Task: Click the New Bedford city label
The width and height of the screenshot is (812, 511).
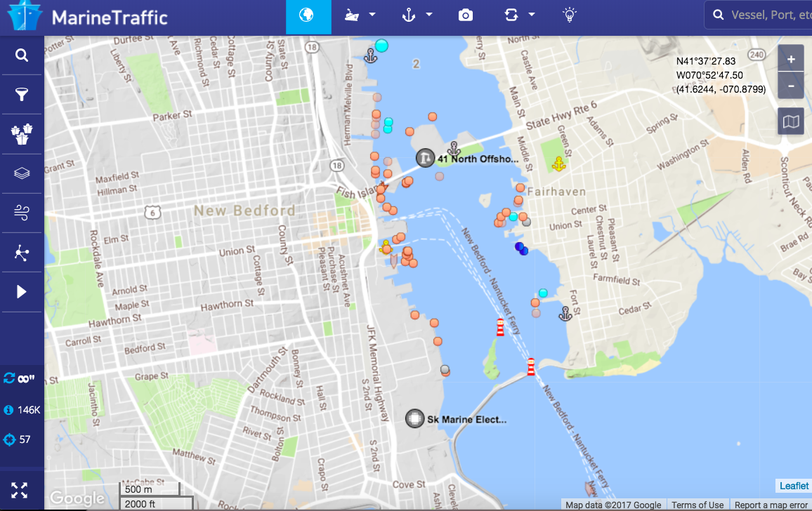Action: pos(245,210)
